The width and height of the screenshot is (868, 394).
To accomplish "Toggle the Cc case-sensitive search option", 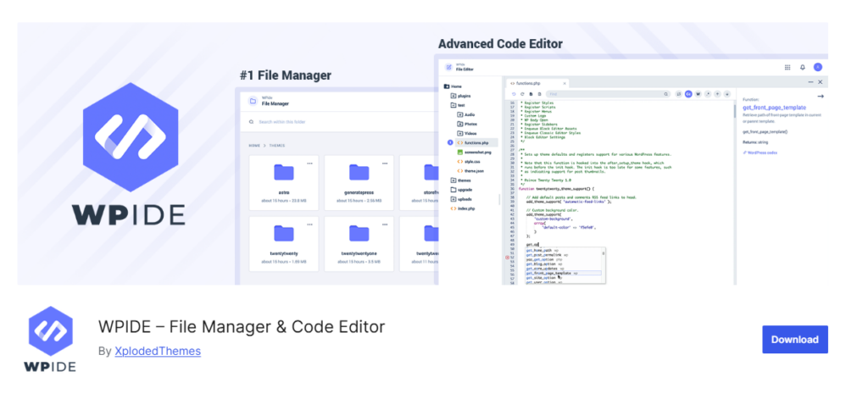I will pyautogui.click(x=688, y=94).
